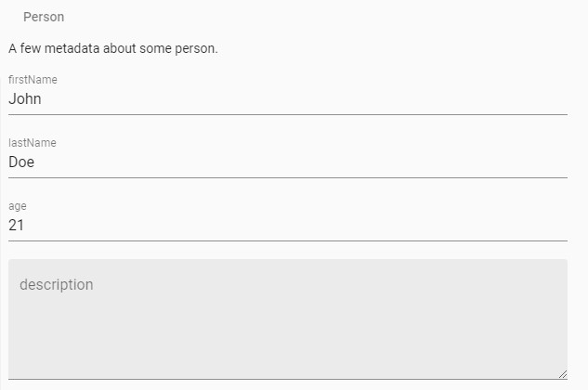The image size is (588, 390).
Task: Click the "A few metadata" description text
Action: coord(112,48)
